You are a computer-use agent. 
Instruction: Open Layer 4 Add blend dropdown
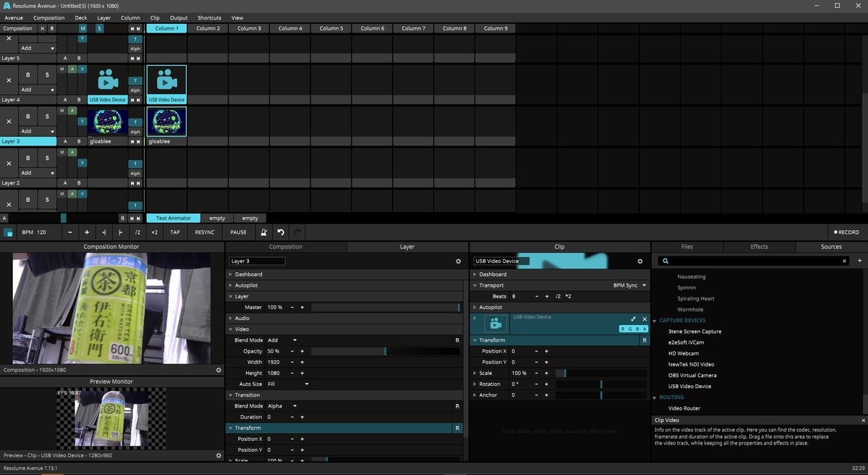click(x=38, y=90)
